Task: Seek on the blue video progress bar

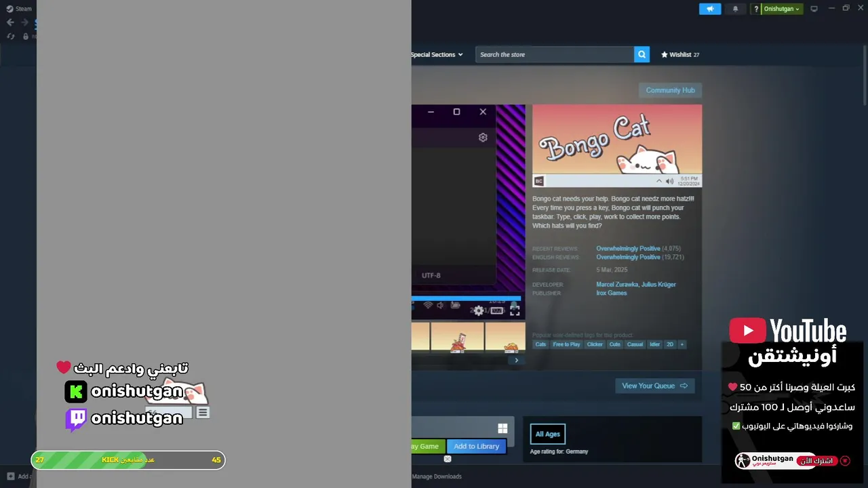Action: tap(466, 298)
